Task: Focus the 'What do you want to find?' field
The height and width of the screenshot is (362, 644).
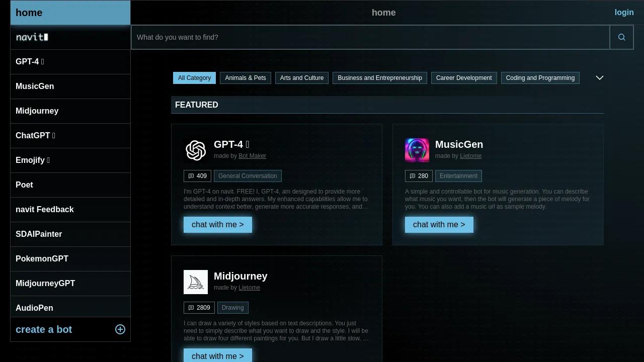Action: [x=371, y=37]
